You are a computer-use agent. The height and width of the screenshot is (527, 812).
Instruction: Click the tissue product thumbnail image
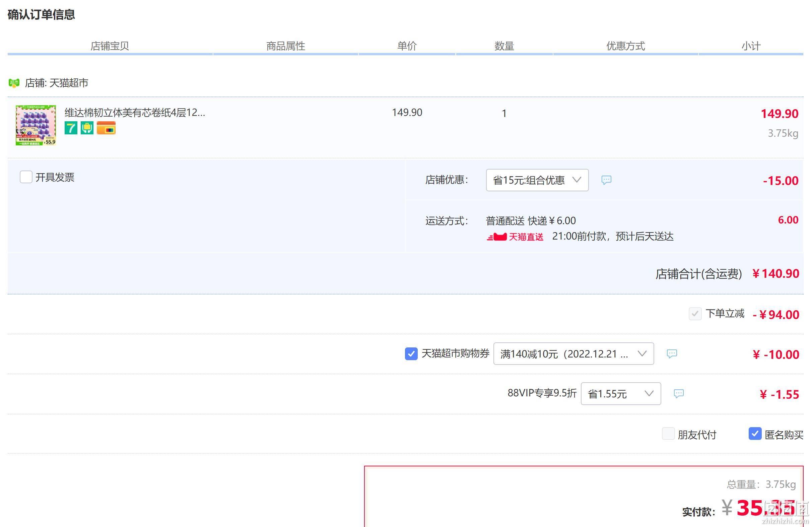point(36,125)
